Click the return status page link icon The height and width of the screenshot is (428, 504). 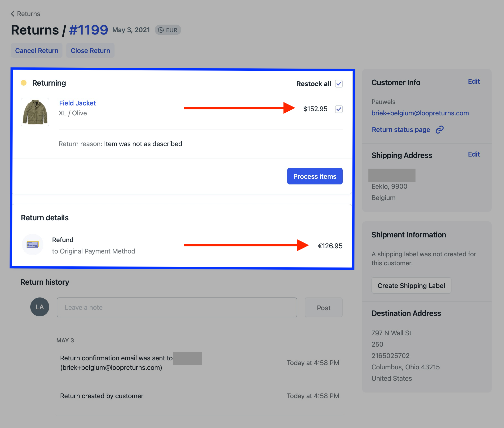coord(439,130)
